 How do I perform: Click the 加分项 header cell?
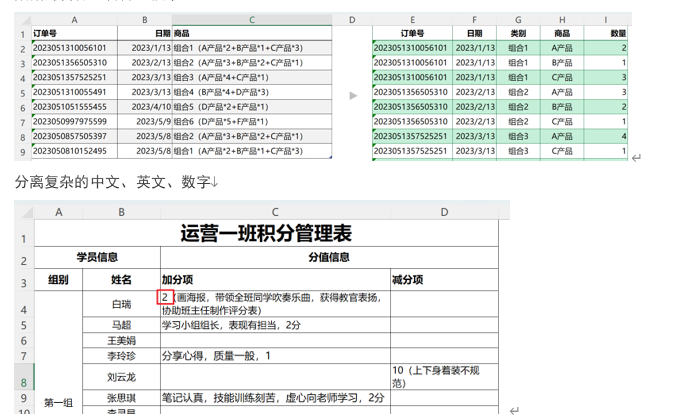pyautogui.click(x=275, y=279)
